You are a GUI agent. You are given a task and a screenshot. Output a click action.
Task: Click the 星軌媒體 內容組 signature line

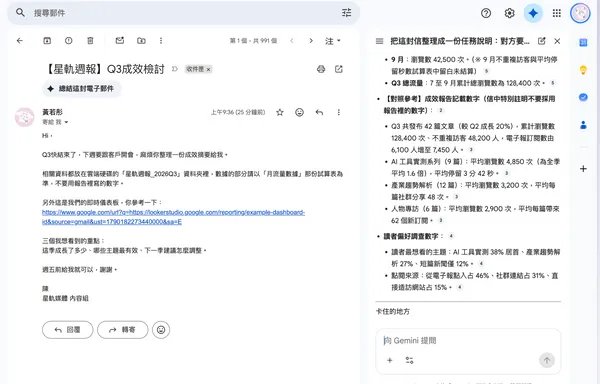coord(65,298)
